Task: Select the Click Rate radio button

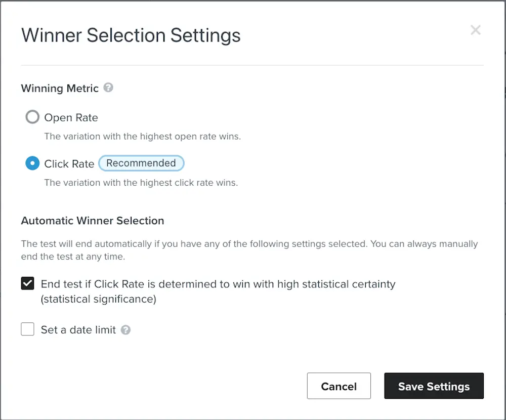Action: point(32,163)
